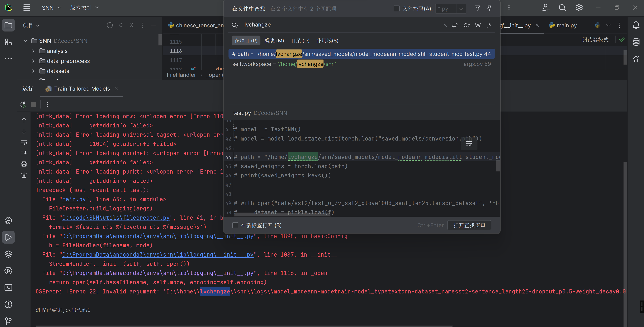Image resolution: width=644 pixels, height=327 pixels.
Task: Clear all console output with trash icon
Action: [24, 175]
